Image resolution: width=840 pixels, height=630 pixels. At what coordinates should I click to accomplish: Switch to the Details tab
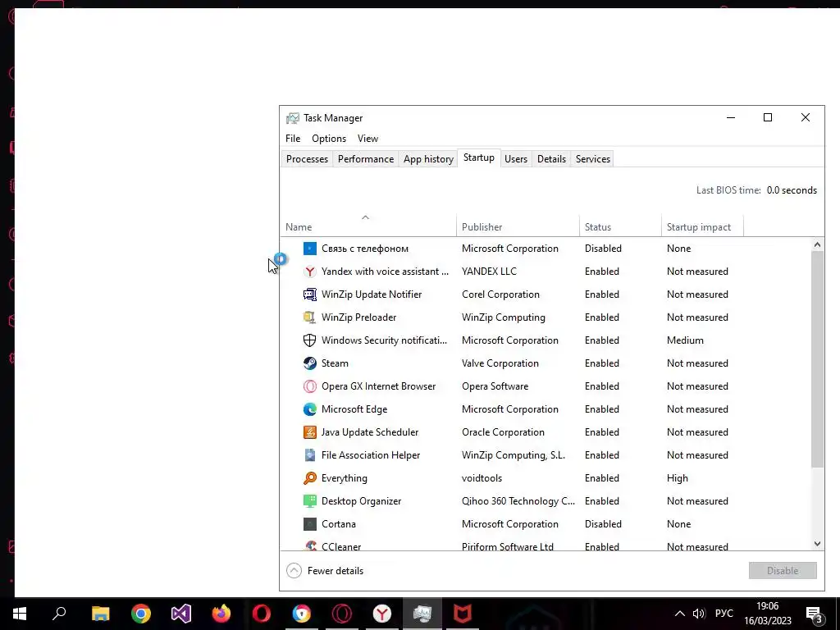click(552, 159)
